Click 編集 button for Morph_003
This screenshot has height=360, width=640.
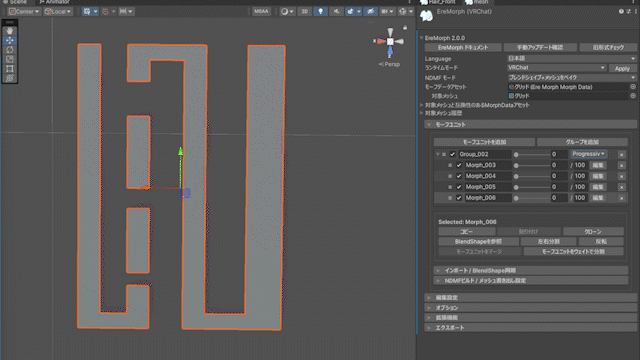(598, 165)
